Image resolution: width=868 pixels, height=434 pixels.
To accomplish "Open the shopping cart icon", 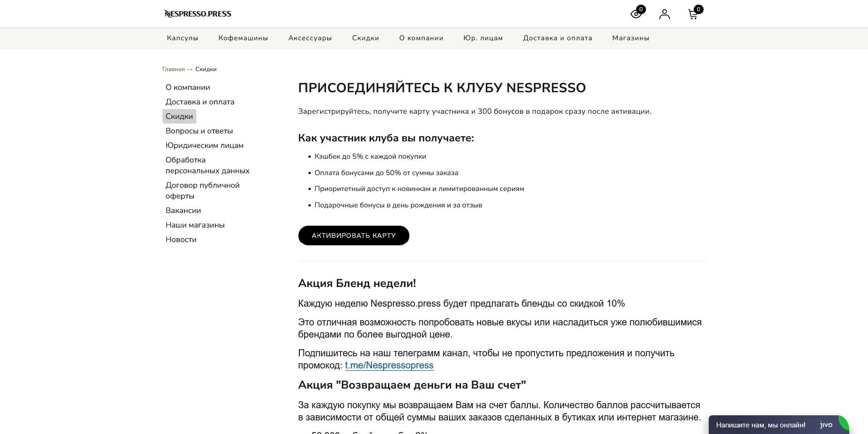I will pos(693,14).
